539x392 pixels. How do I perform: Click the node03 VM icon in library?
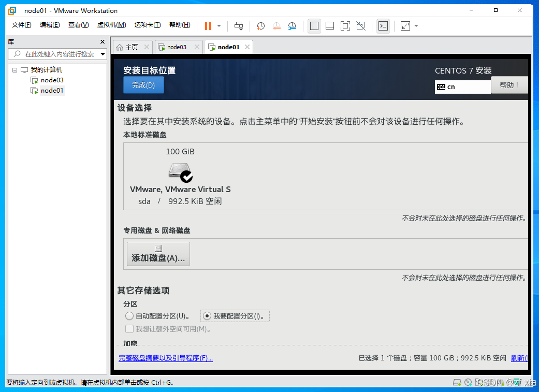[34, 80]
